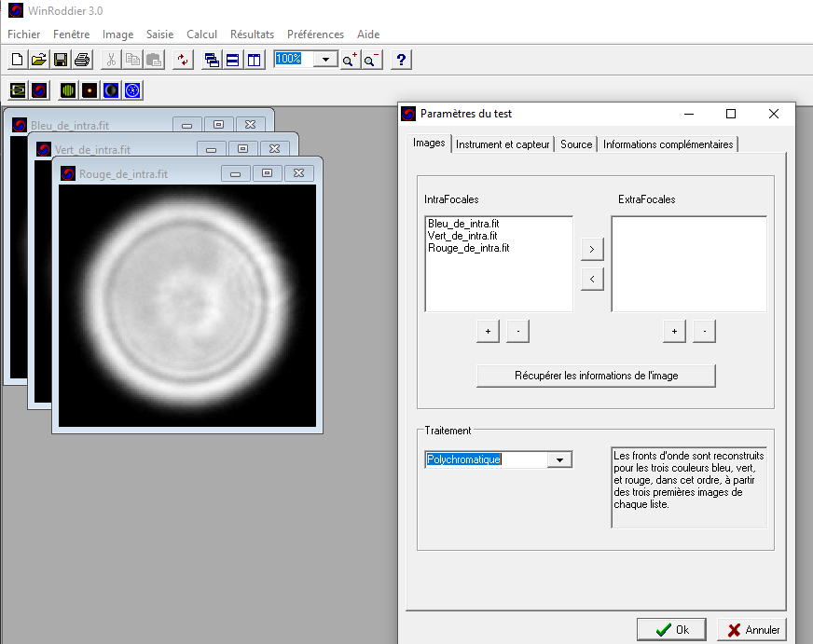Click the green striped interferogram icon

coord(68,90)
